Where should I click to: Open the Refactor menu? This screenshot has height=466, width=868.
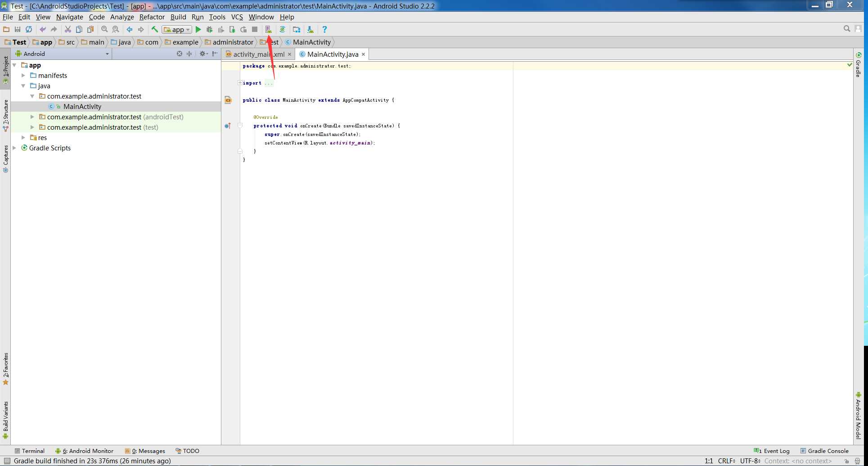[152, 17]
